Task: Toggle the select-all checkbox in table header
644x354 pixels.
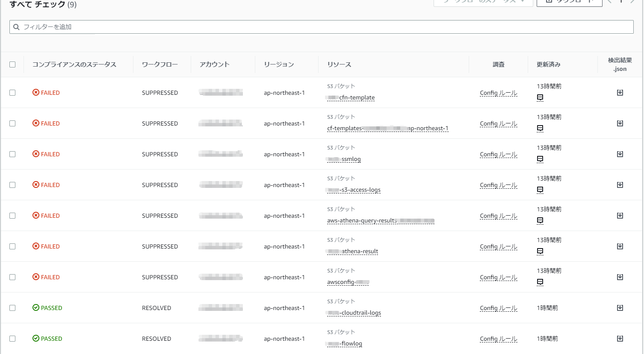Action: (12, 64)
